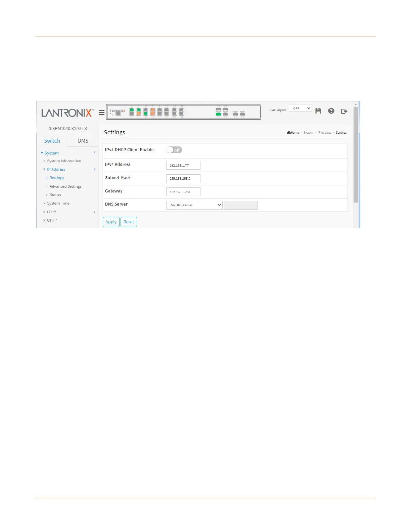Click the disabled DNS server address field

[x=241, y=205]
